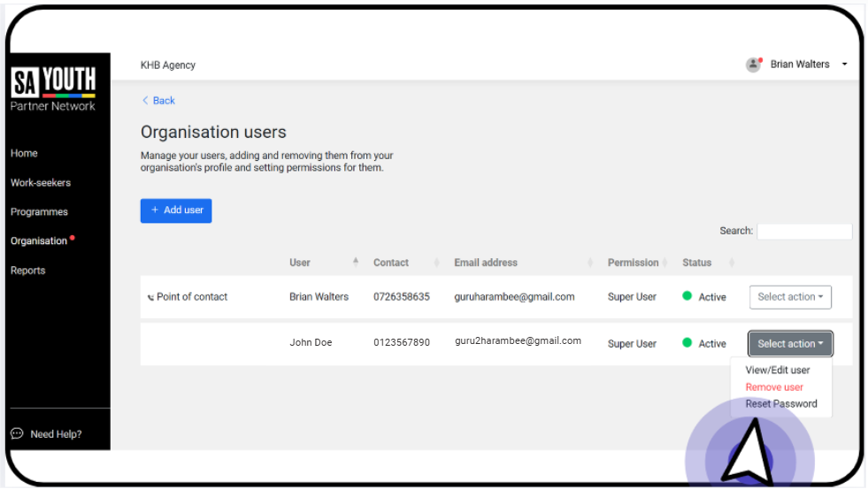
Task: Go to Home in sidebar
Action: click(x=24, y=153)
